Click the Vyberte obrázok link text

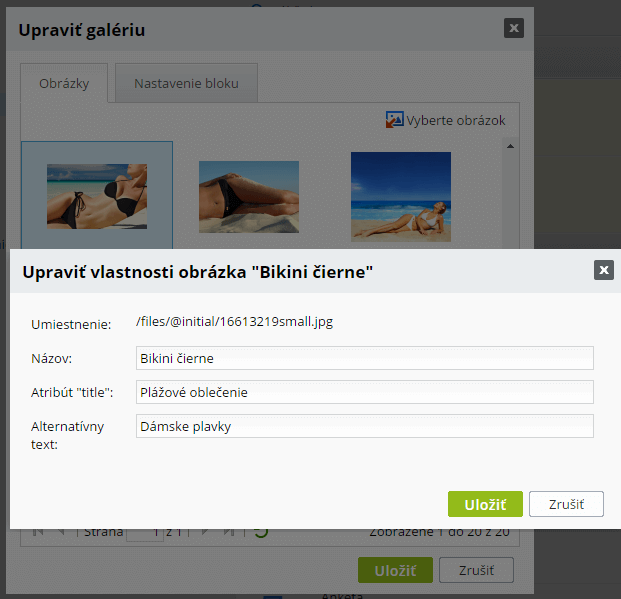[455, 121]
